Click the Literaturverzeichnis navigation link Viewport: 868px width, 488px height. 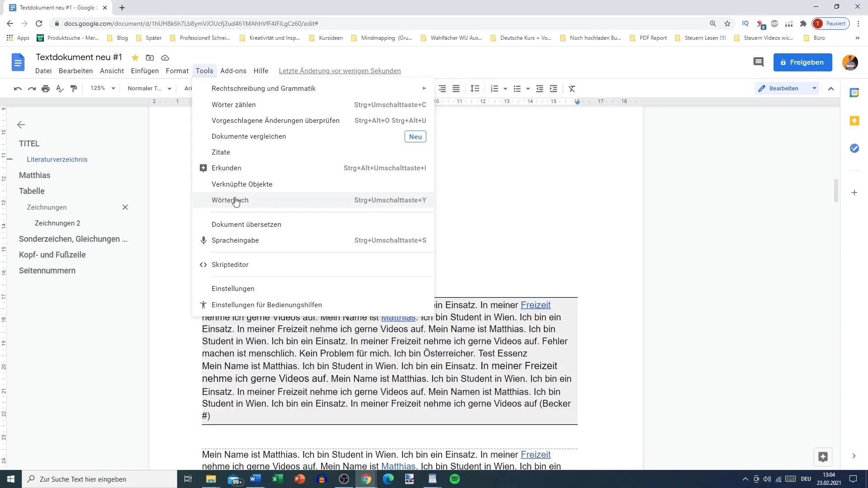[57, 160]
